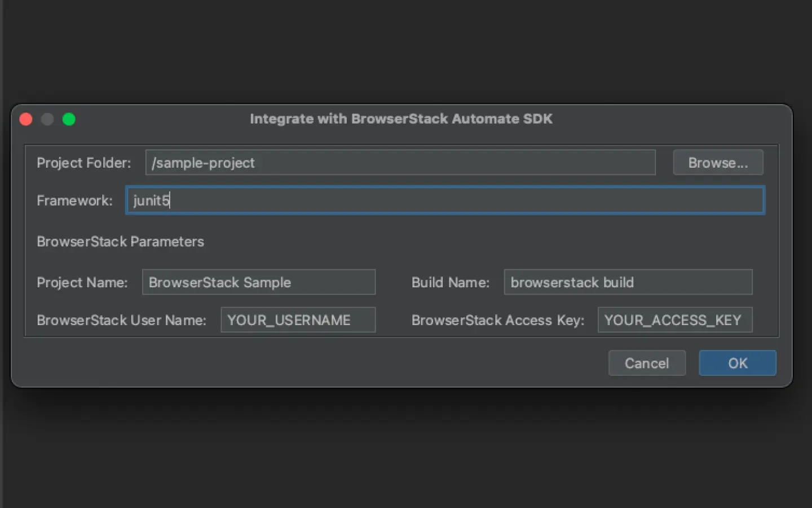
Task: Open the Browse... folder chooser
Action: [717, 163]
